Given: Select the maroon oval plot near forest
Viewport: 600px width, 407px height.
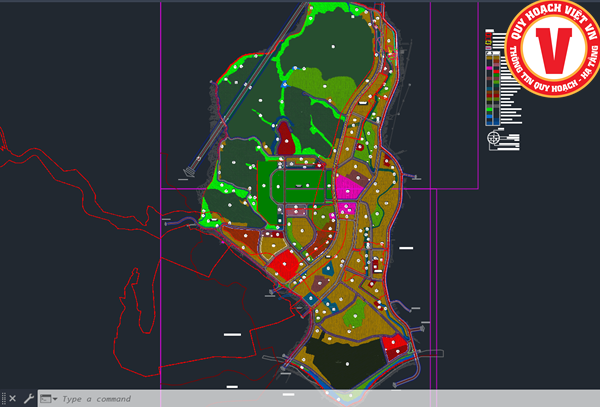Looking at the screenshot, I should 286,138.
